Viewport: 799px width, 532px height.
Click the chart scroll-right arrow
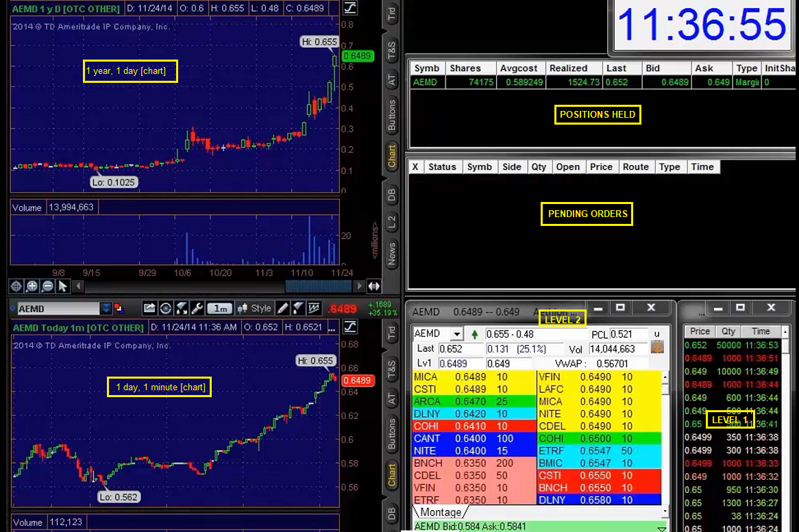(x=359, y=286)
